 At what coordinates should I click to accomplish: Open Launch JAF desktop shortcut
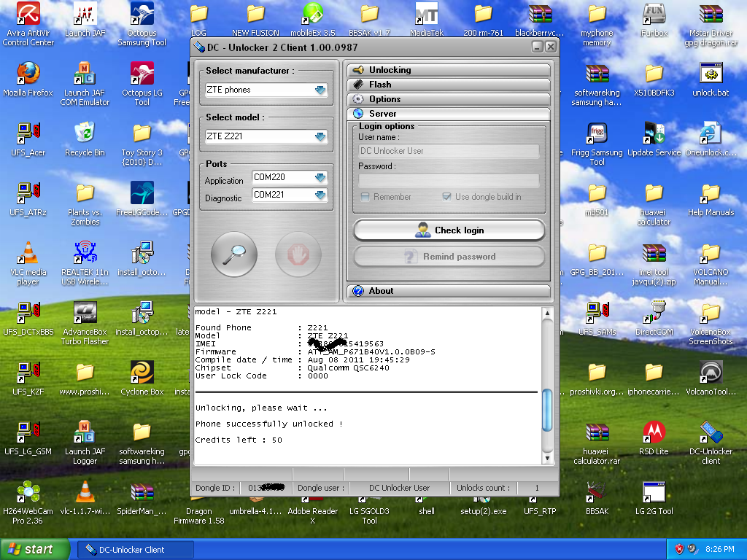coord(85,20)
